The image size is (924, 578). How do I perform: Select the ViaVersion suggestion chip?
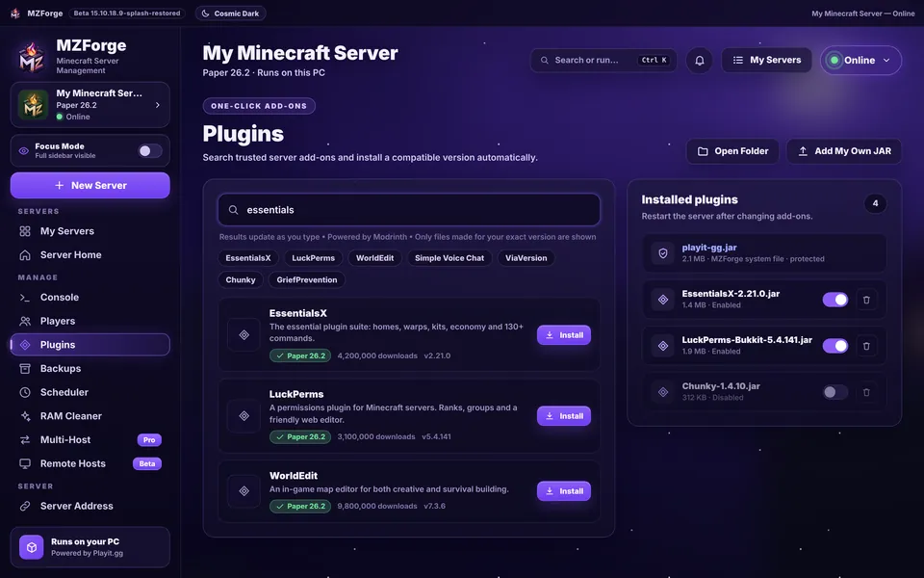pyautogui.click(x=526, y=258)
